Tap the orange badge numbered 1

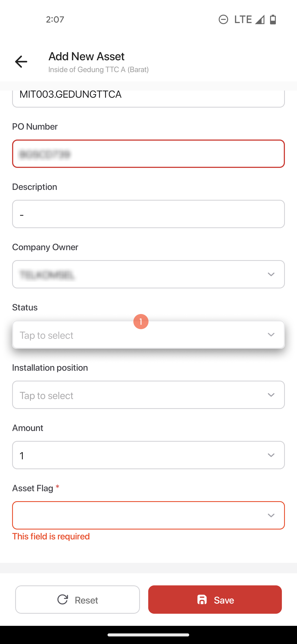click(141, 321)
